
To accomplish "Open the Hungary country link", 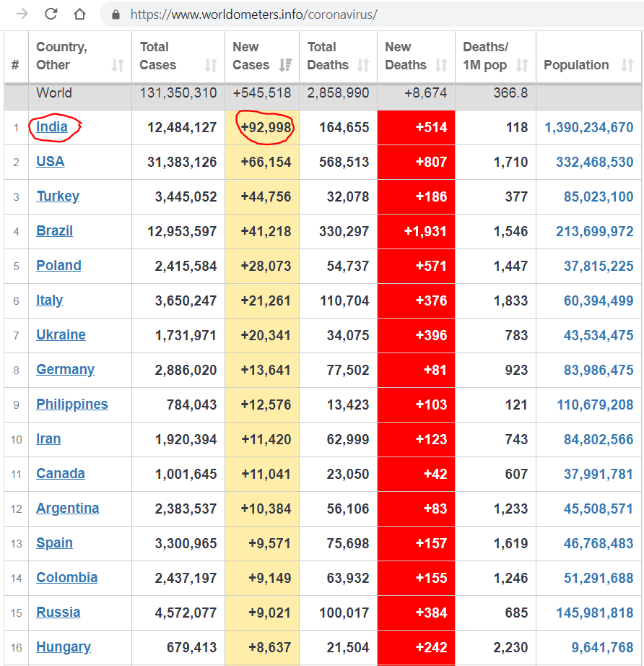I will [64, 647].
